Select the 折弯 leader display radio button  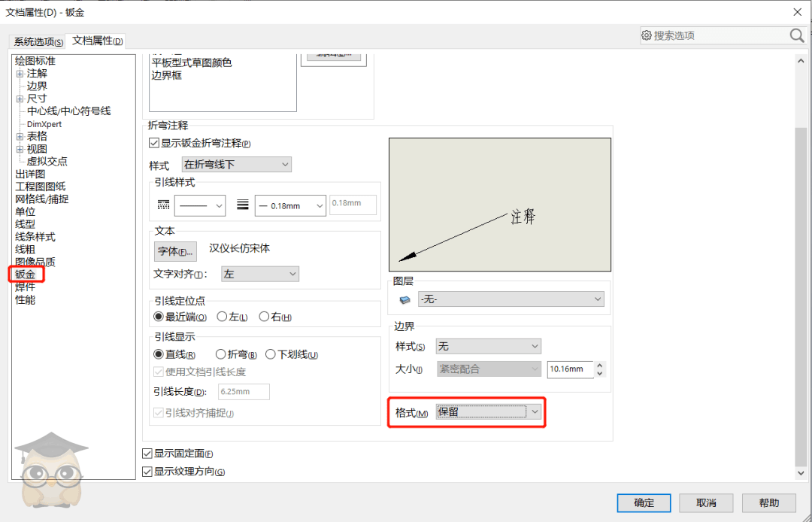(221, 354)
